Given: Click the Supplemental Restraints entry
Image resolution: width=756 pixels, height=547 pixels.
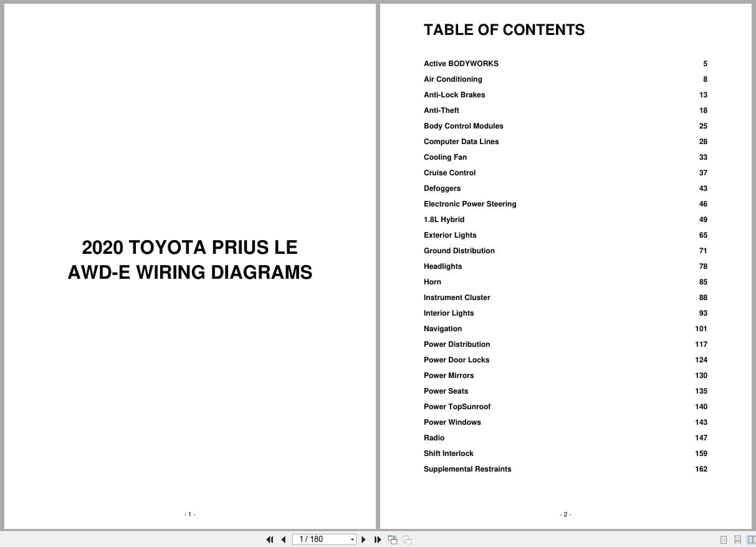Looking at the screenshot, I should (x=467, y=469).
